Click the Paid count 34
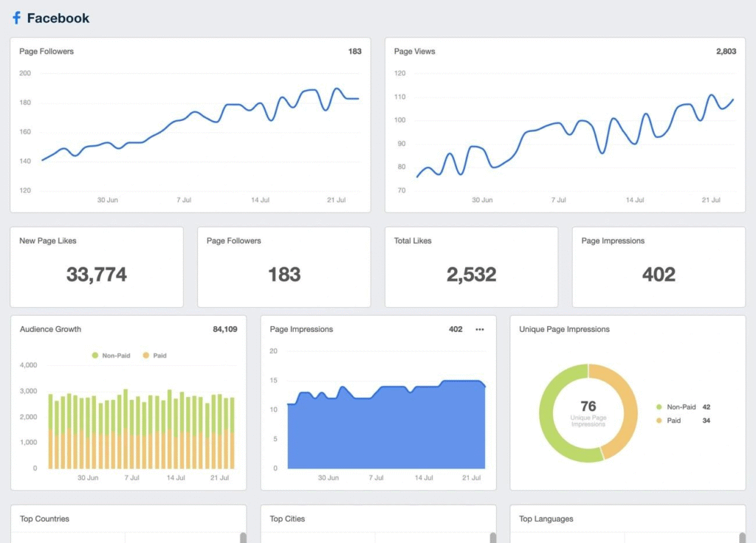This screenshot has width=756, height=543. (x=707, y=421)
